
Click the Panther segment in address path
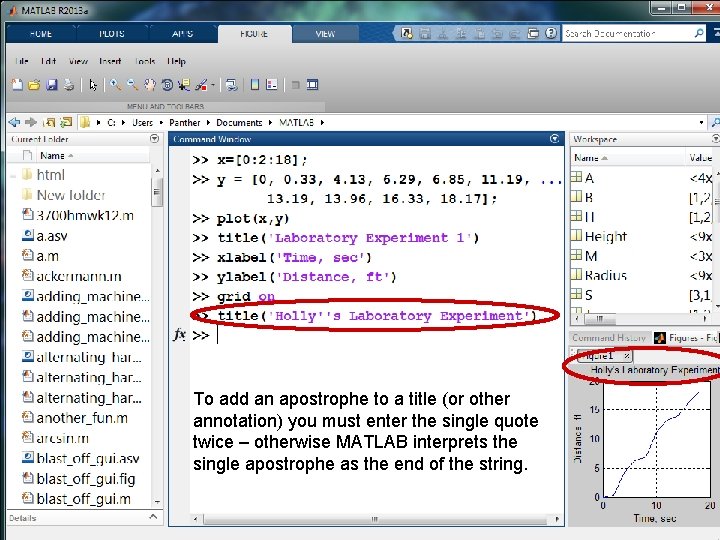(x=185, y=123)
